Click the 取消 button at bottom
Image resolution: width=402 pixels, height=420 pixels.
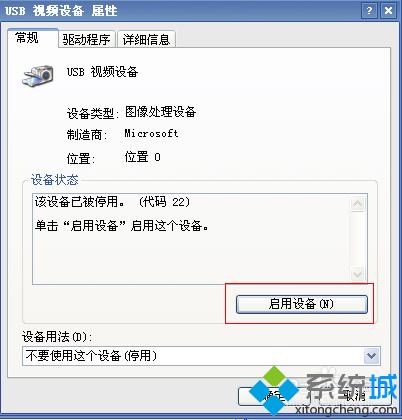pyautogui.click(x=355, y=396)
